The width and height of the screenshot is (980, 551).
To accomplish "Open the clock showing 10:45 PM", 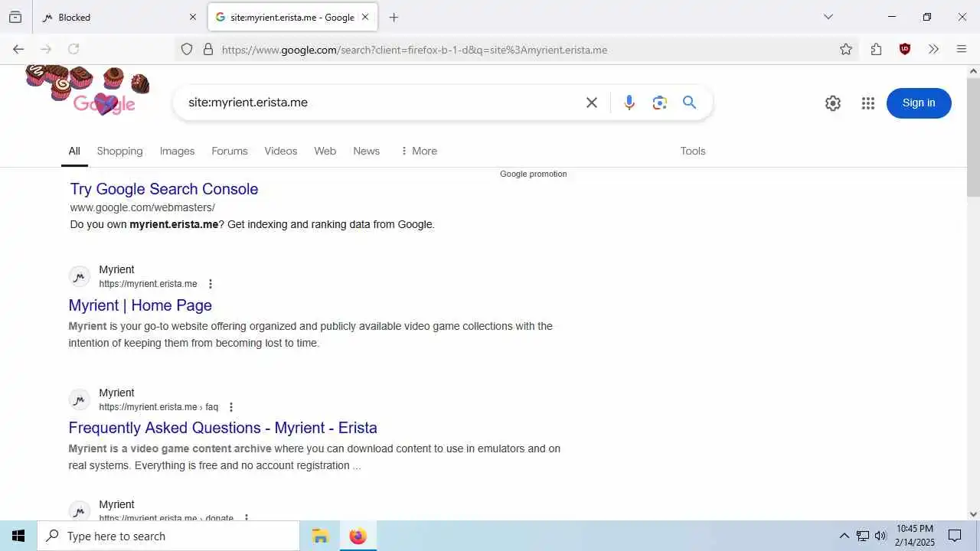I will 915,536.
